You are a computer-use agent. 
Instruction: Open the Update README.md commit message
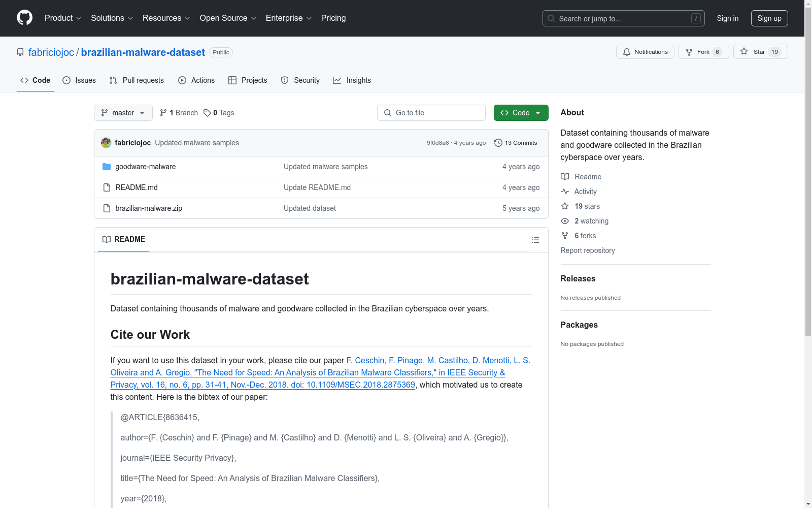(x=317, y=187)
